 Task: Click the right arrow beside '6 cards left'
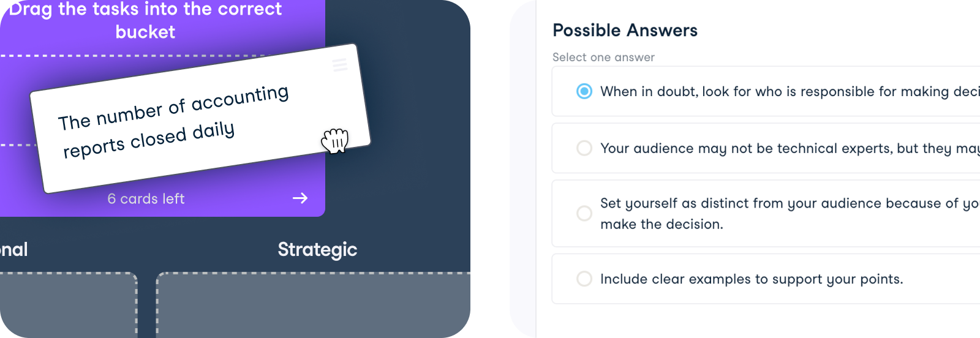300,198
